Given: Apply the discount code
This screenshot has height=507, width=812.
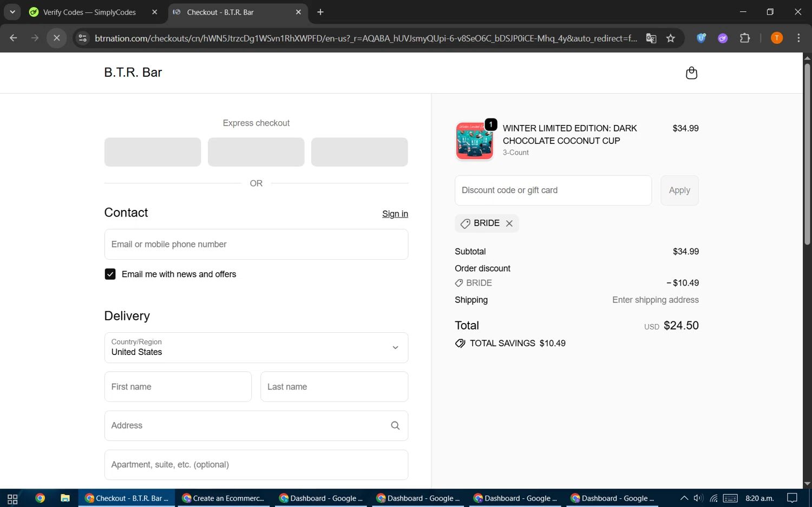Looking at the screenshot, I should (x=679, y=190).
